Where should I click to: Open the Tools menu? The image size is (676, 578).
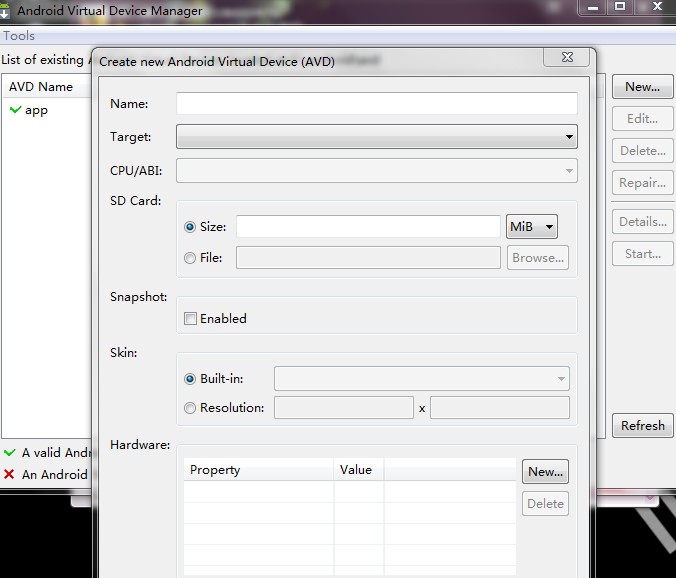[x=19, y=35]
